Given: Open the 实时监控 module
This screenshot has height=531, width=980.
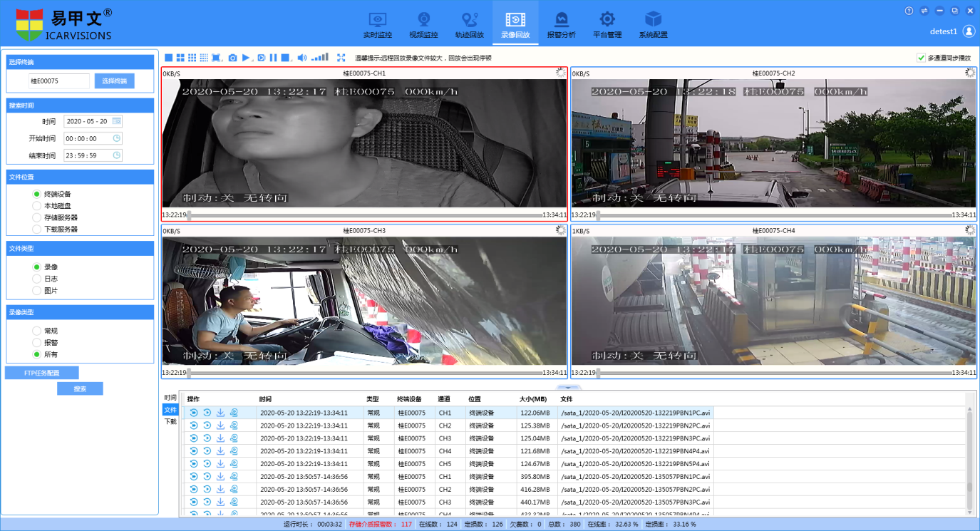Looking at the screenshot, I should pyautogui.click(x=378, y=25).
